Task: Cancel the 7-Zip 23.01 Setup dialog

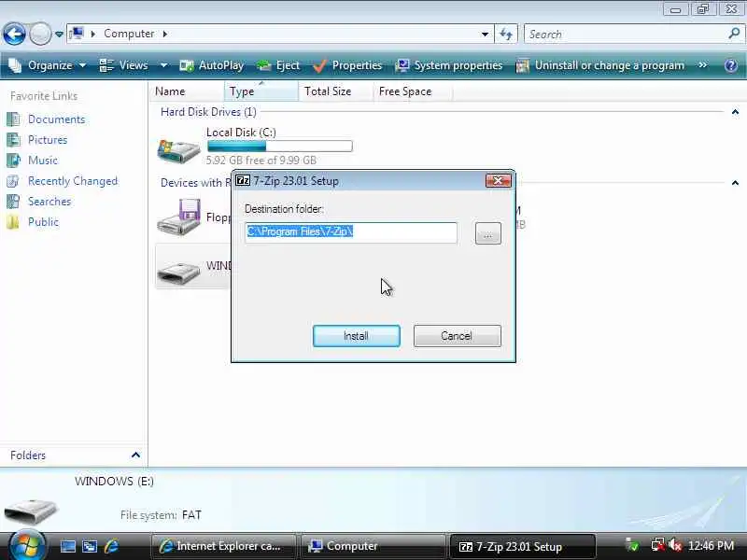Action: (457, 336)
